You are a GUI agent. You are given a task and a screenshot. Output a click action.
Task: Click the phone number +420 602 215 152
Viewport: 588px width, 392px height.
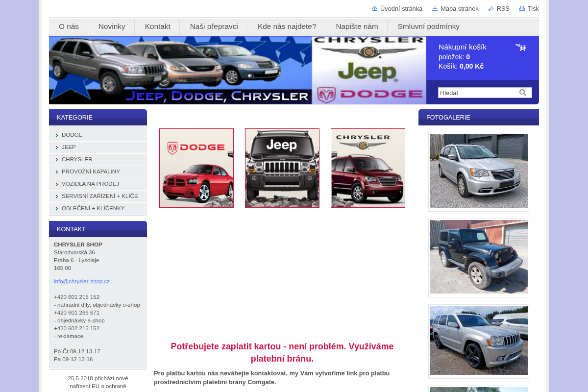76,328
